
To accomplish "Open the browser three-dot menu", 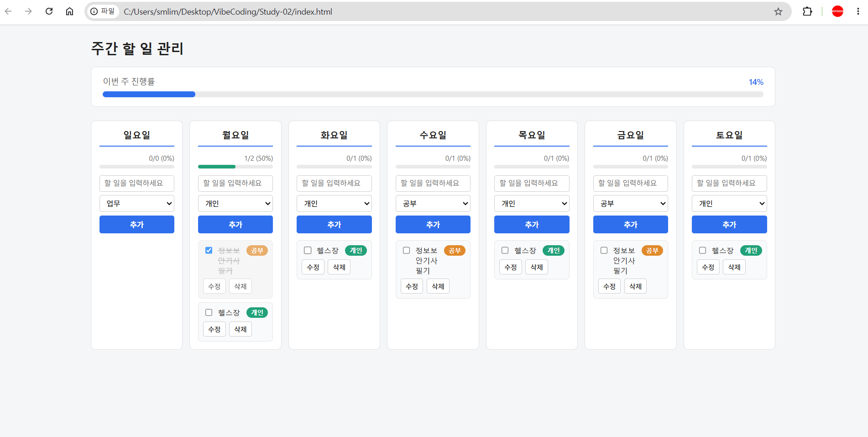I will pos(858,11).
